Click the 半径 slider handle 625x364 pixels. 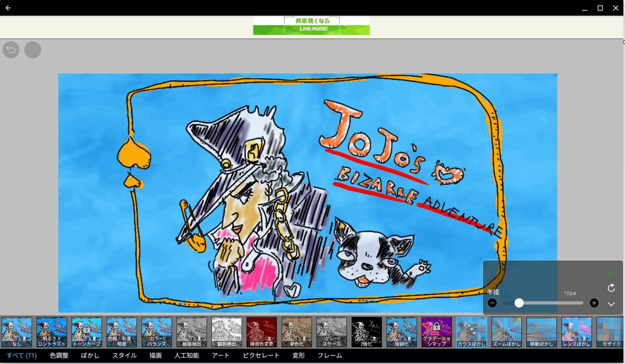pos(519,303)
